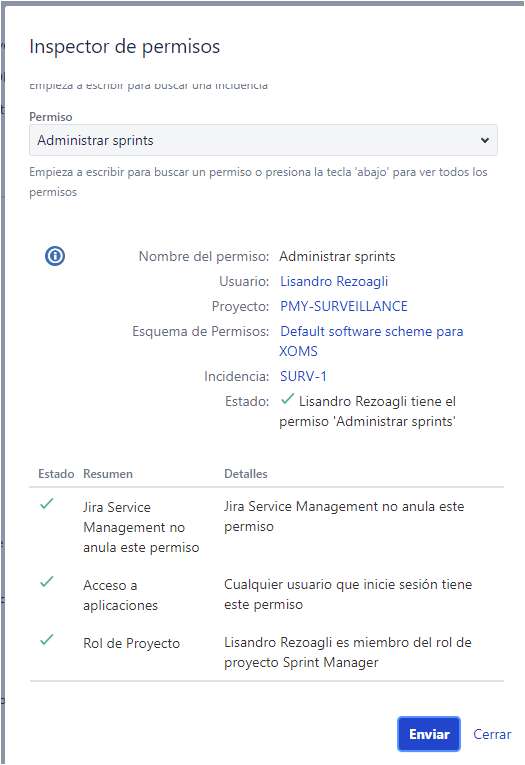Open the Lisandro Rezoagli user link
The height and width of the screenshot is (765, 525).
tap(334, 282)
